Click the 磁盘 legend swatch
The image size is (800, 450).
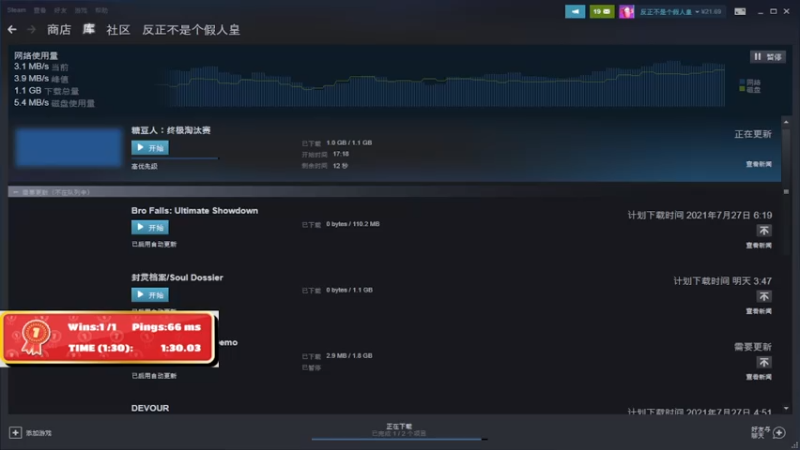742,89
